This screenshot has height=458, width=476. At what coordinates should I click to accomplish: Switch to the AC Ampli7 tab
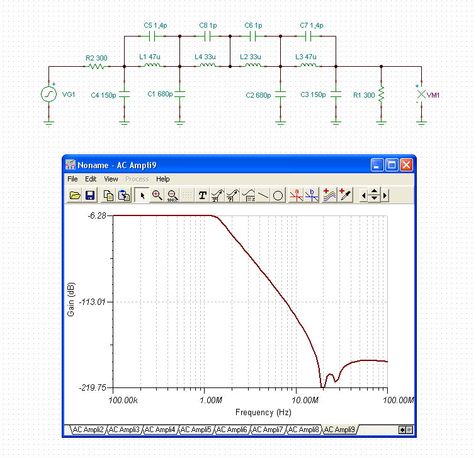pos(267,430)
